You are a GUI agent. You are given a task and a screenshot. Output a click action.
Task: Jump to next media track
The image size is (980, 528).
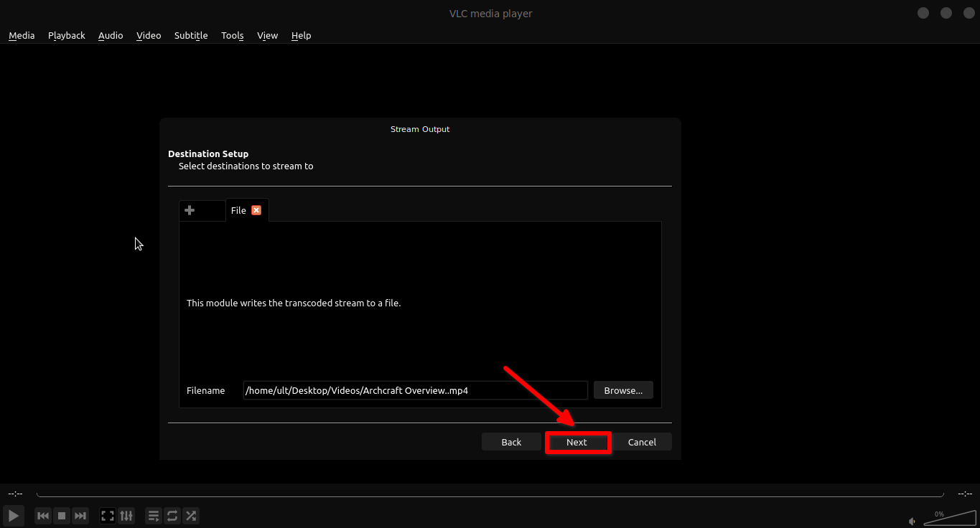point(80,516)
